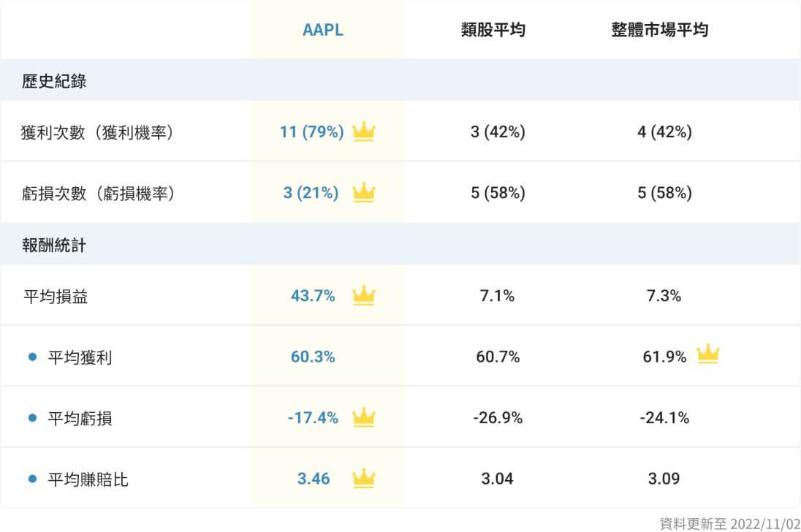
Task: Click the crown icon beside -17.4%
Action: coord(363,418)
